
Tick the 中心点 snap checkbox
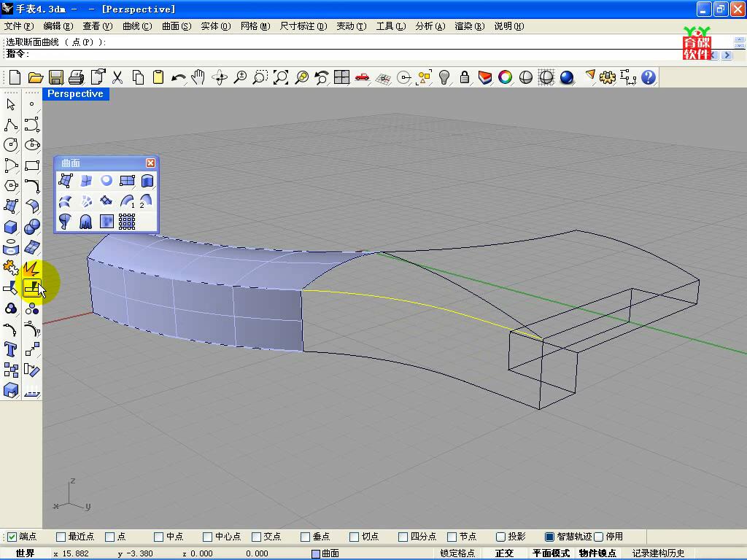pyautogui.click(x=207, y=537)
